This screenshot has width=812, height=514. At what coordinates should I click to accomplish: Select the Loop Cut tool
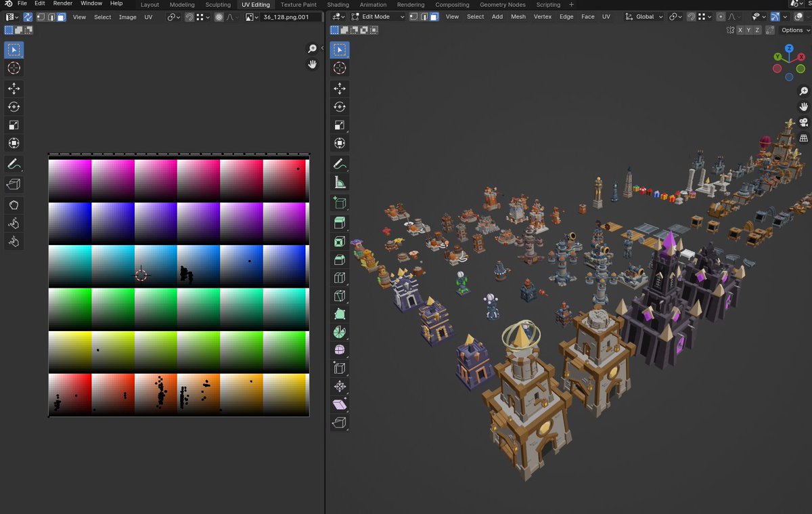[340, 278]
